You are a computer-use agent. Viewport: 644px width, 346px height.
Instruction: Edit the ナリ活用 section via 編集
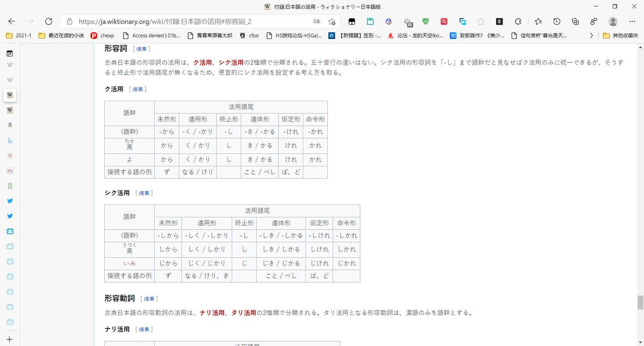pos(144,329)
